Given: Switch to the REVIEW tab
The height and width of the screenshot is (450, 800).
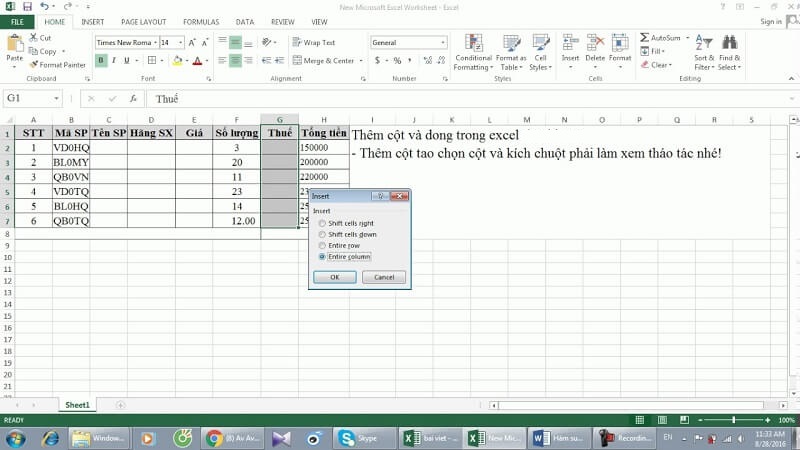Looking at the screenshot, I should tap(283, 22).
